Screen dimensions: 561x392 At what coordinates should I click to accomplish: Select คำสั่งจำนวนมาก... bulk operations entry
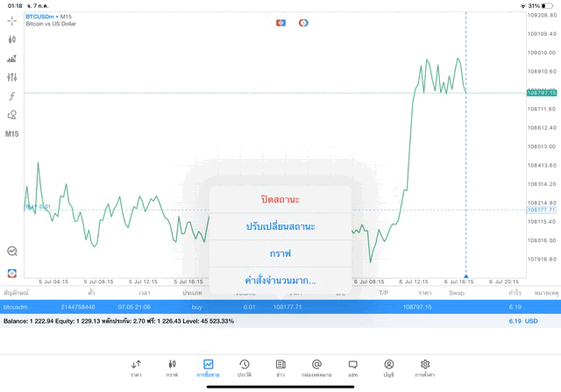pyautogui.click(x=280, y=281)
